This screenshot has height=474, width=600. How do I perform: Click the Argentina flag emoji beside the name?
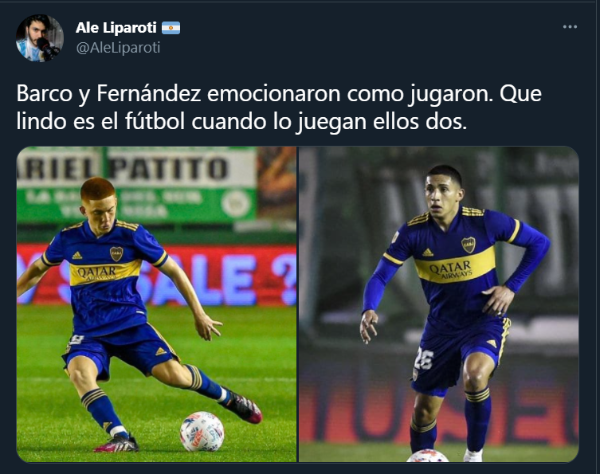[171, 28]
